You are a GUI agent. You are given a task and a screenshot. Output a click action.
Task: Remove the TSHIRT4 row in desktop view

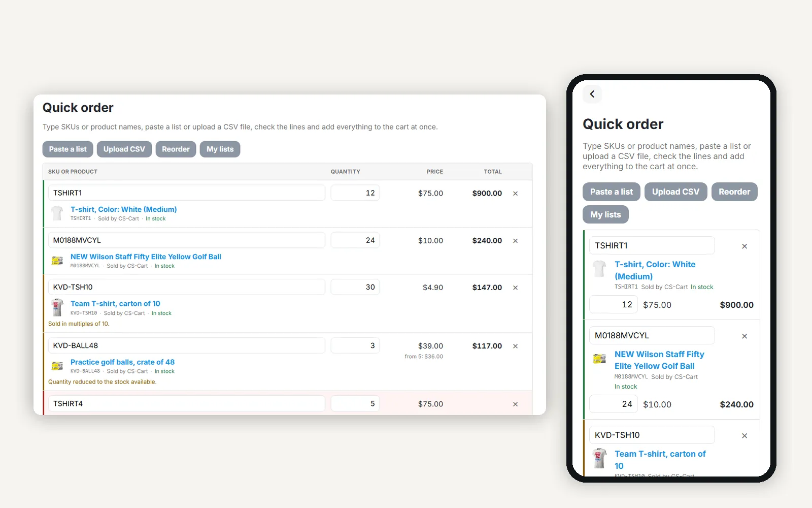point(515,404)
